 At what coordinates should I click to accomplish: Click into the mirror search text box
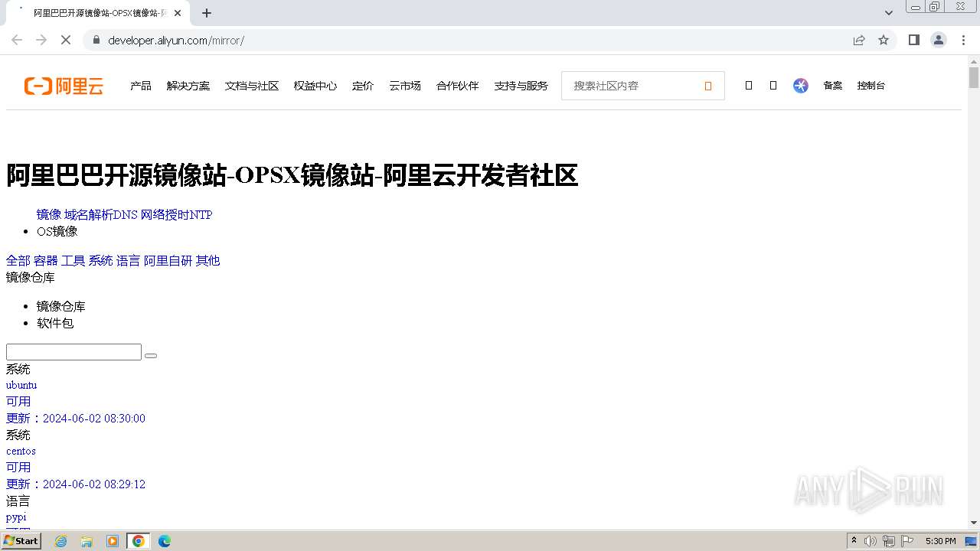pos(73,352)
